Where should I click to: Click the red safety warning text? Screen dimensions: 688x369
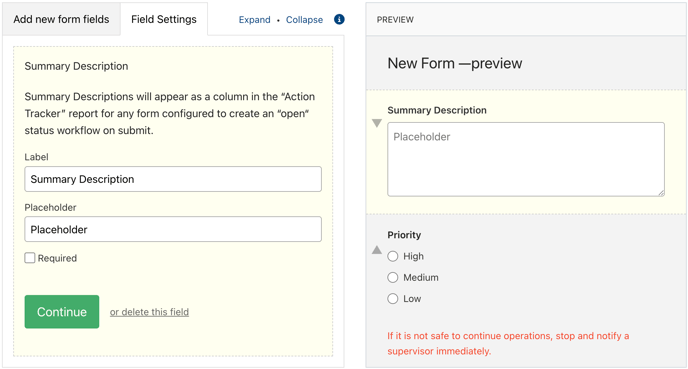coord(508,343)
